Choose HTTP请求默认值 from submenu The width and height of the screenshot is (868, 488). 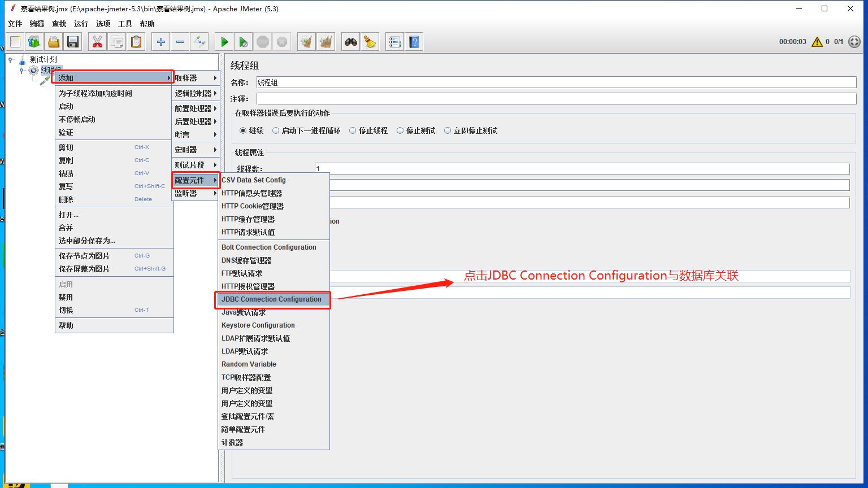coord(274,232)
